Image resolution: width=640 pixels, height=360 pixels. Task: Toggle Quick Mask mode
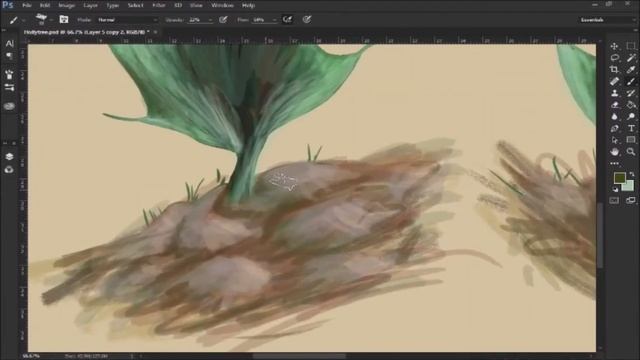tap(614, 200)
